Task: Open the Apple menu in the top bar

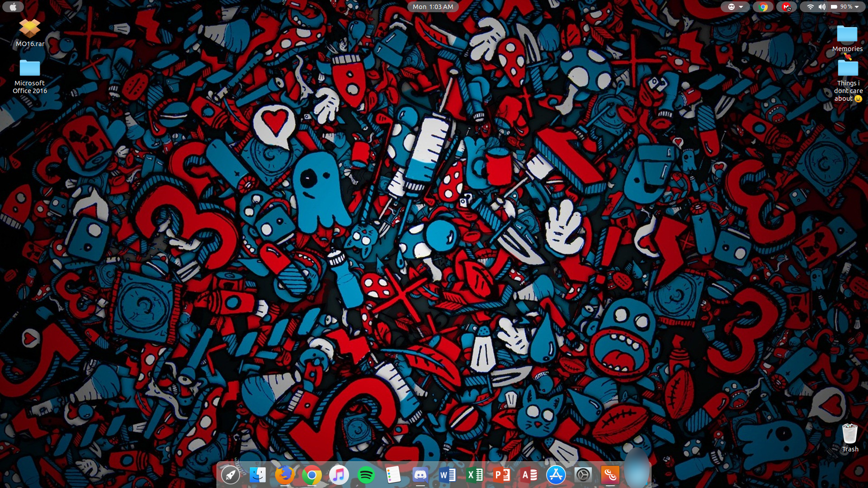Action: click(13, 7)
